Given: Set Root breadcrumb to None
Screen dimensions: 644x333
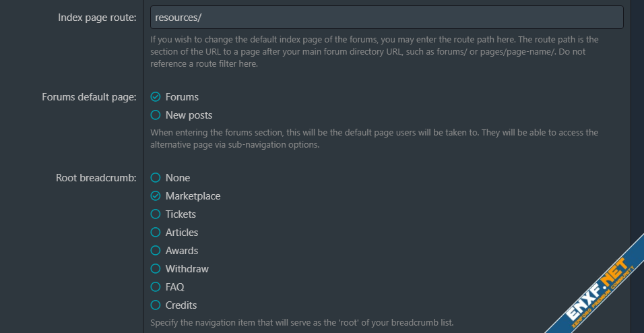Looking at the screenshot, I should (156, 178).
